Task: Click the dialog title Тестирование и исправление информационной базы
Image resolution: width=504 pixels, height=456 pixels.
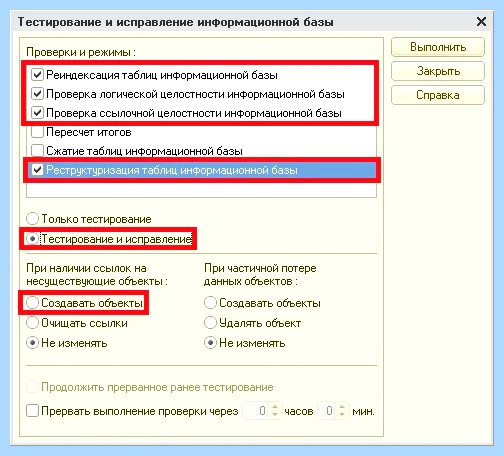Action: (x=176, y=22)
